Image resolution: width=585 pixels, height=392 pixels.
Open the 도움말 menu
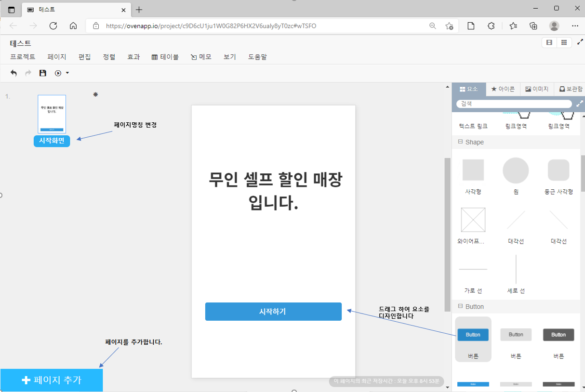click(x=257, y=57)
